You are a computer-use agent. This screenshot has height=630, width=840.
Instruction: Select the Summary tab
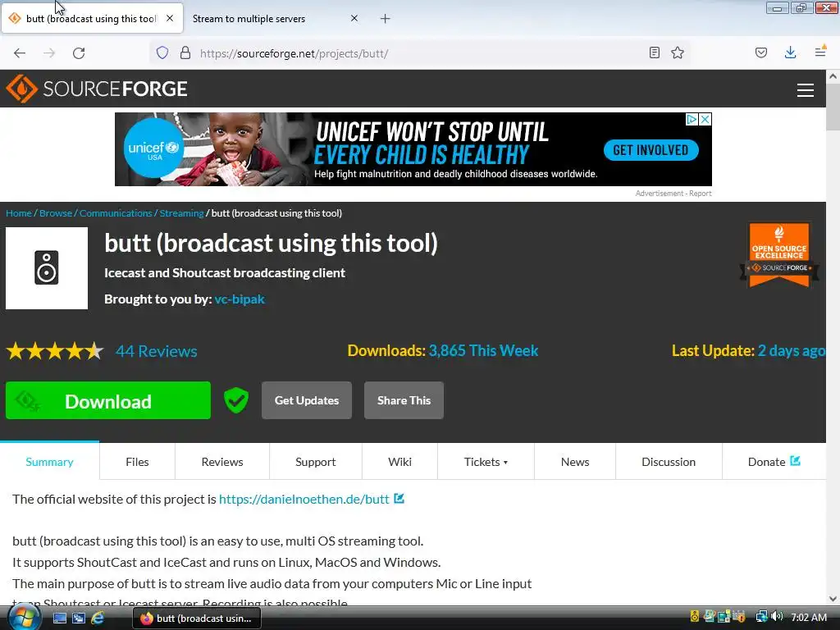pos(49,462)
